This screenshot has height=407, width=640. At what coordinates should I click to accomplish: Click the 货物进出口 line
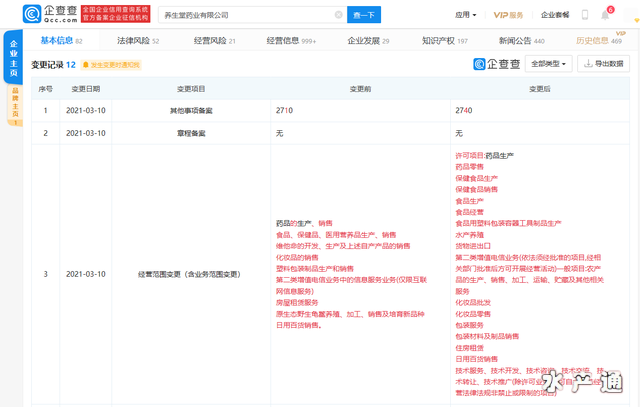[473, 246]
